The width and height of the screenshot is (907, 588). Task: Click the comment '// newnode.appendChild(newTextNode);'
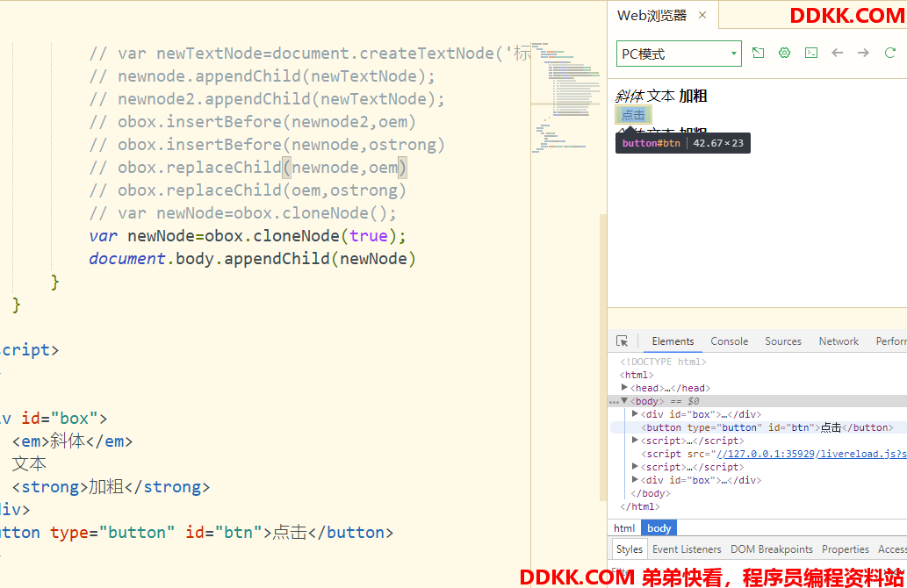(x=262, y=76)
